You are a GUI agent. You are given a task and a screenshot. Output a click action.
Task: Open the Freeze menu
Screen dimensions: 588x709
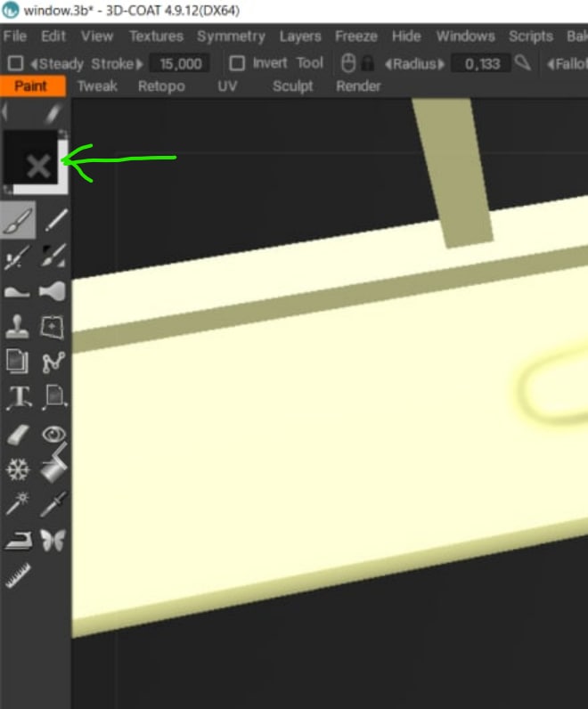pos(356,37)
